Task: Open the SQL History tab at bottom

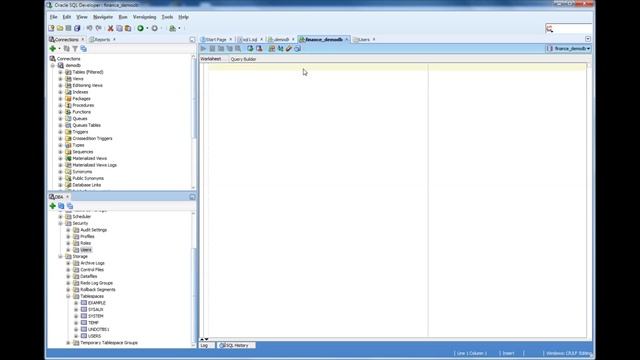Action: click(236, 345)
